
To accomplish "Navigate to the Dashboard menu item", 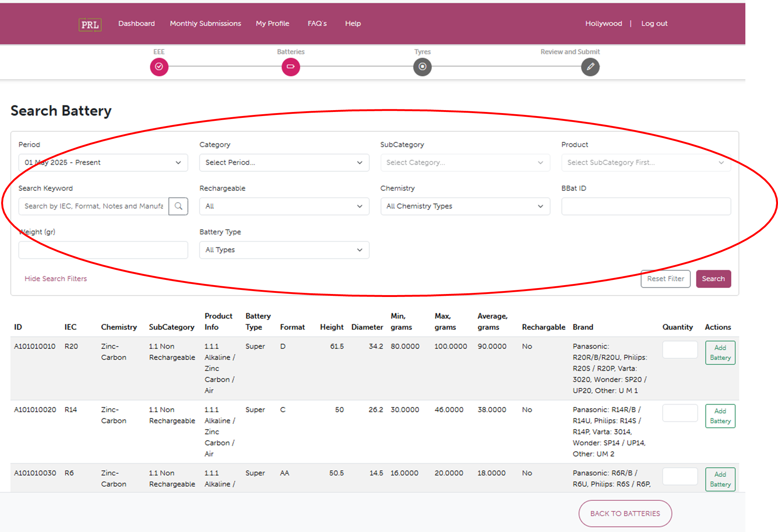I will click(136, 23).
